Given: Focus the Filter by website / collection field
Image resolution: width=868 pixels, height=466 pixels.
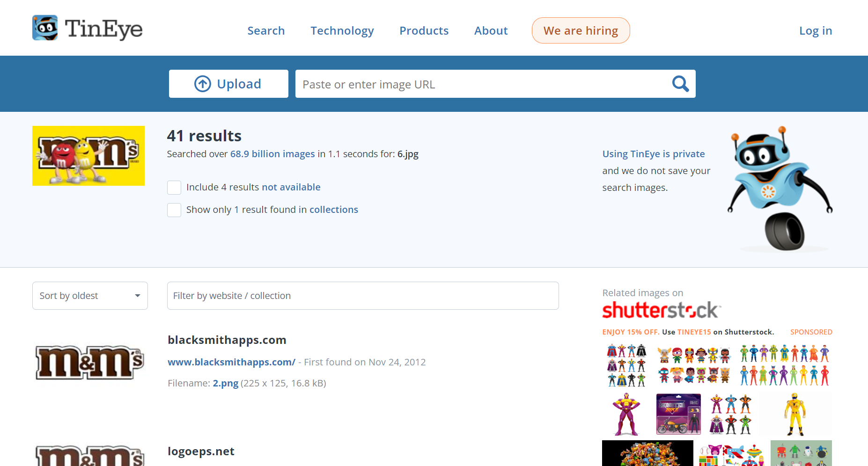Looking at the screenshot, I should (x=363, y=296).
